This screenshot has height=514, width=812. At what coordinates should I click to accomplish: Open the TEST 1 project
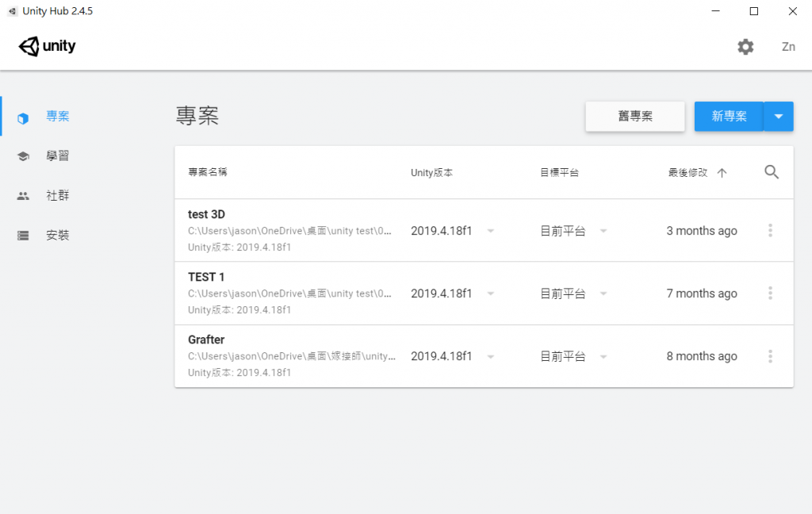205,277
